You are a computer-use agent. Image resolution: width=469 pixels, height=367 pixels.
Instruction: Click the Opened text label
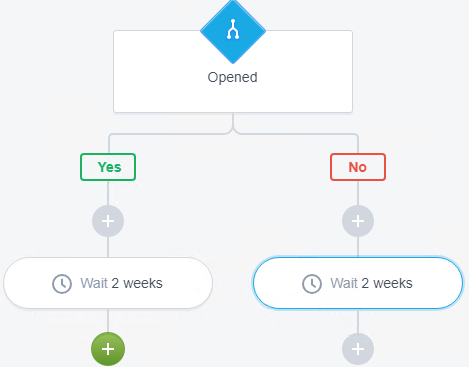click(233, 77)
